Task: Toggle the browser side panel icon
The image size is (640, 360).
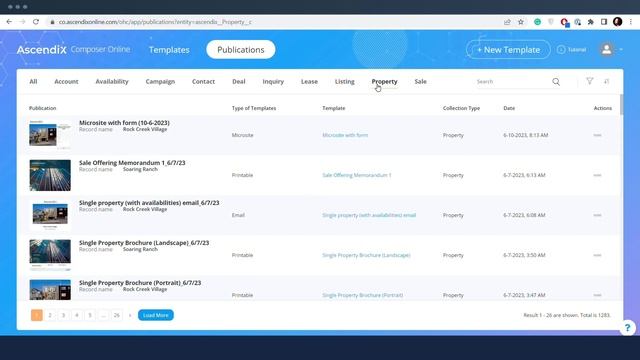Action: (x=604, y=22)
